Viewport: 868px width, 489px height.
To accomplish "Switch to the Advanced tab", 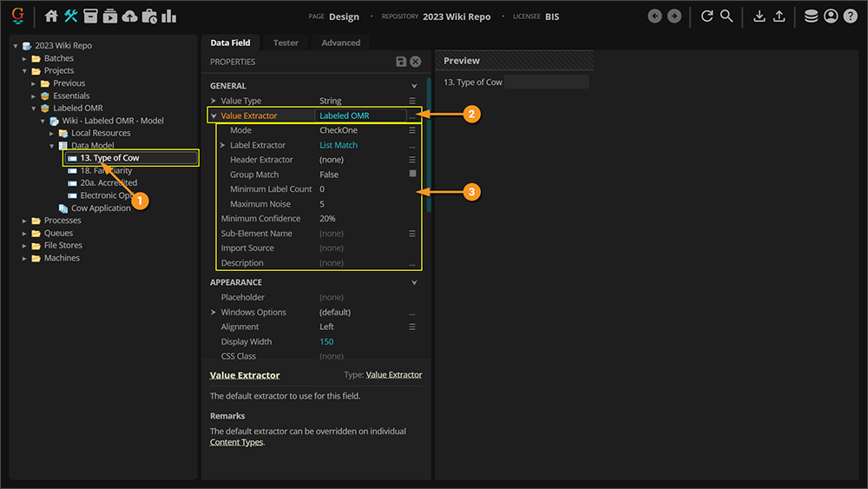I will point(340,43).
